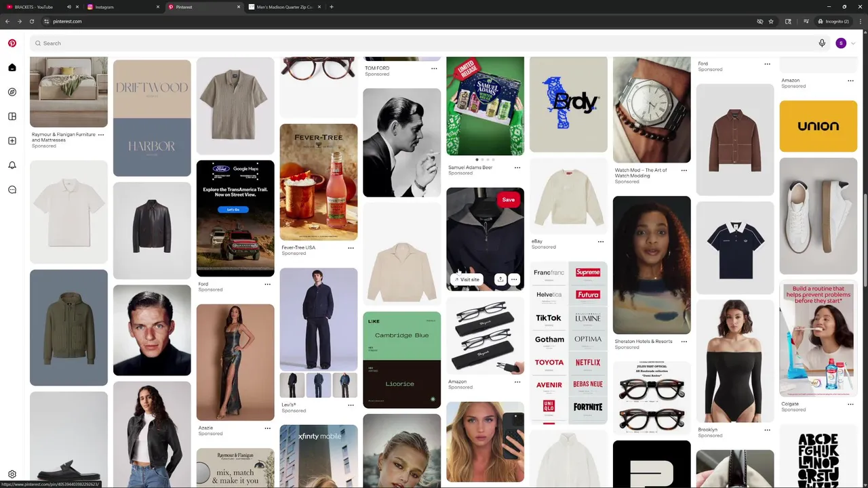Viewport: 868px width, 488px height.
Task: Open the Brdy blue bird logo pin
Action: pyautogui.click(x=568, y=104)
